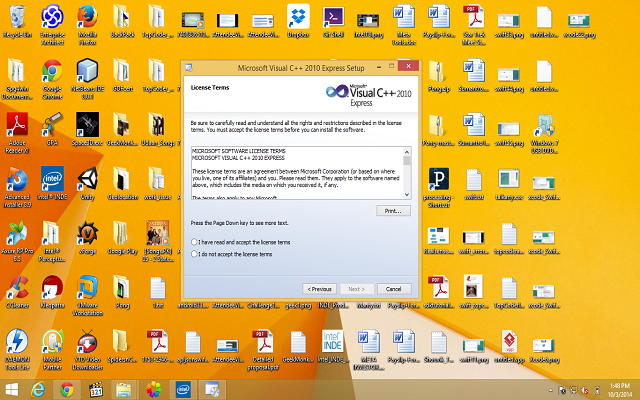Open the Intel app on the taskbar
The width and height of the screenshot is (640, 400).
(183, 389)
